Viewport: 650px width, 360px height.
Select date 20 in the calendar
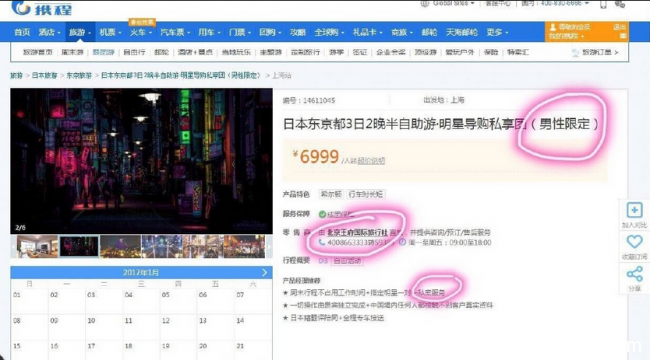tap(203, 346)
